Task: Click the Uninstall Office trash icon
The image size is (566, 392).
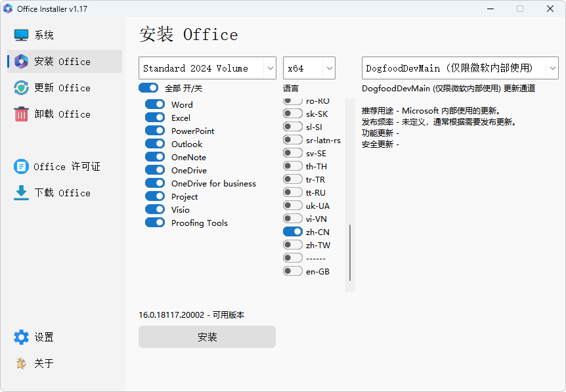Action: 22,114
